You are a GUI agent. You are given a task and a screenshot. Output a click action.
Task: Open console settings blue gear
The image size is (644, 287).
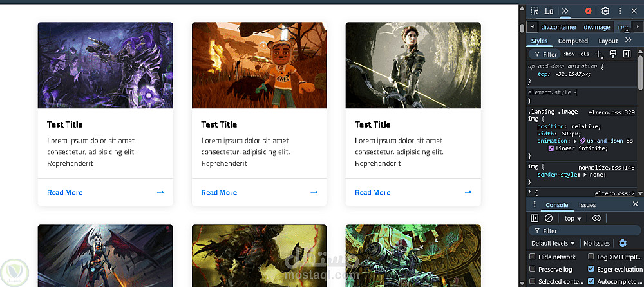[623, 243]
